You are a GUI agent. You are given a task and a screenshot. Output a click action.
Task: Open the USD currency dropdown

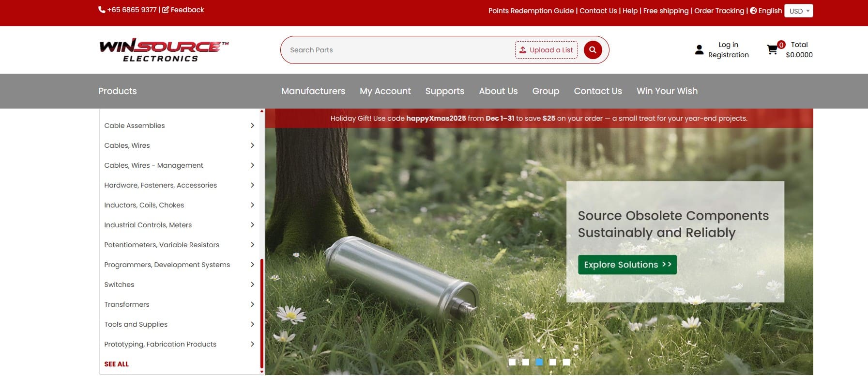click(x=800, y=11)
